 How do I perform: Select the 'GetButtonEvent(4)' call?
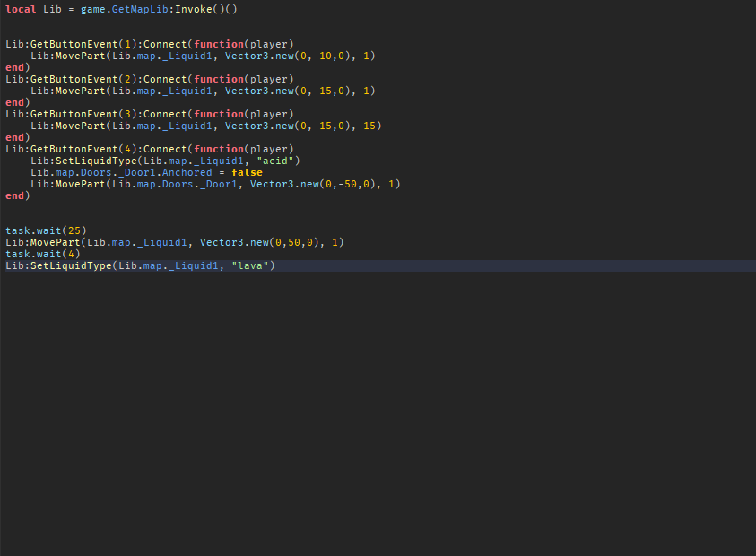(x=81, y=148)
